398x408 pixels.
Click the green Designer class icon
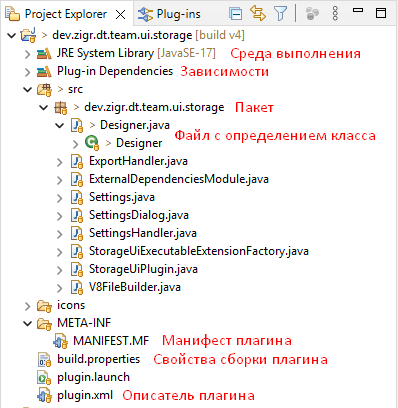click(92, 143)
